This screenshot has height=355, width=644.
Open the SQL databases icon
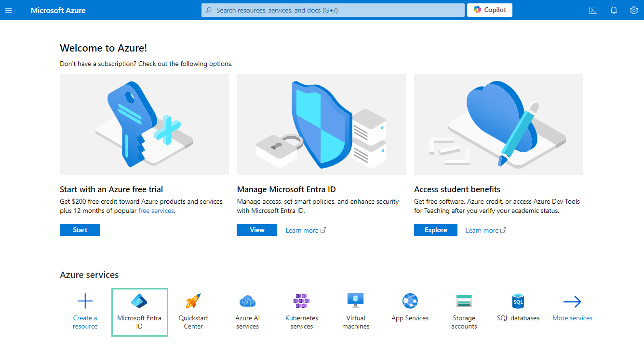(518, 301)
